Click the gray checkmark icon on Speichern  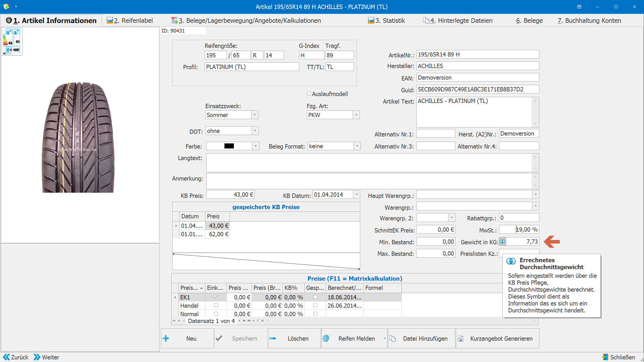click(x=219, y=338)
